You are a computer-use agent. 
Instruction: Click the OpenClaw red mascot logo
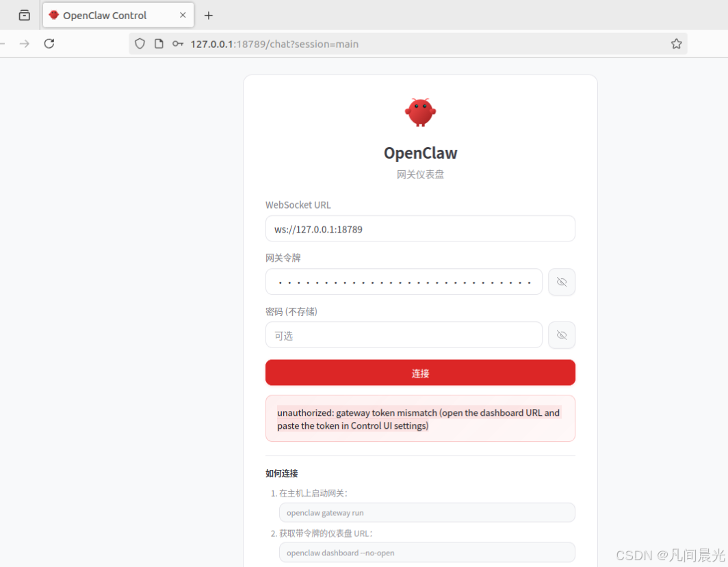[x=420, y=112]
